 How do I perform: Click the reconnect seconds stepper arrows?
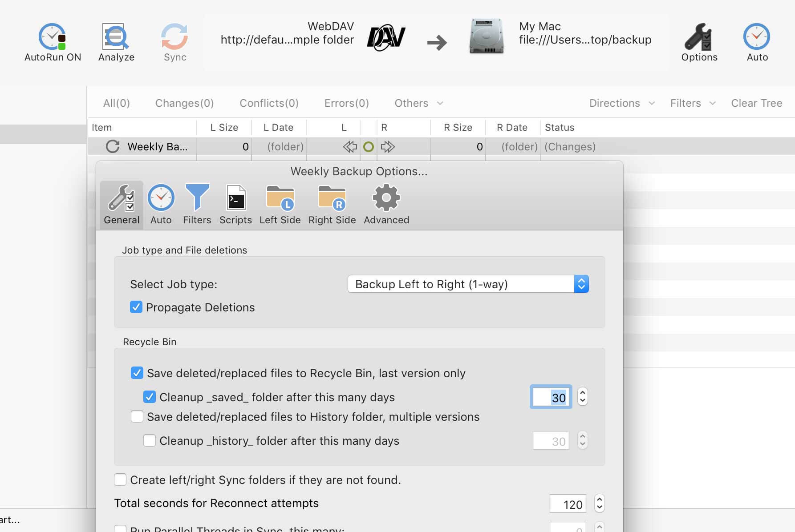tap(600, 504)
